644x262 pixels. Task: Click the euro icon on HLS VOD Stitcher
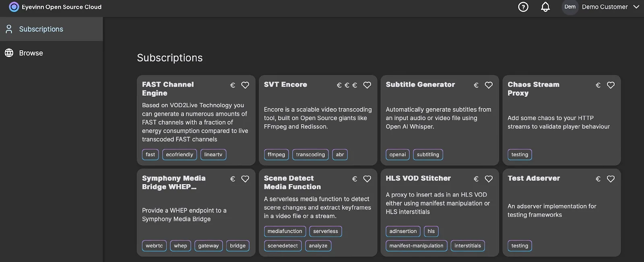[x=476, y=179]
